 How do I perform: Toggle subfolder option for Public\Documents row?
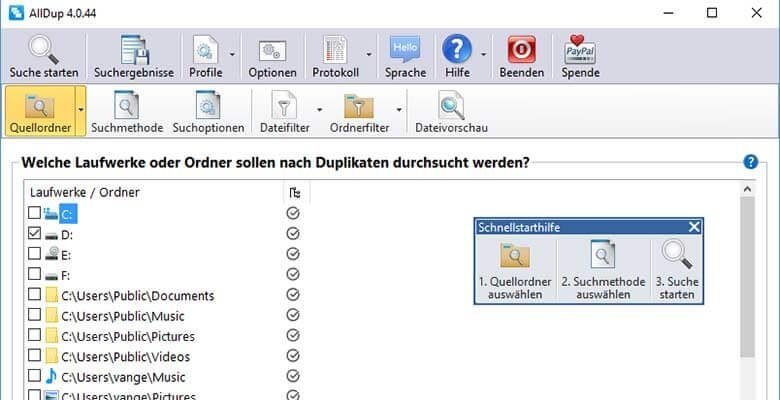click(293, 295)
